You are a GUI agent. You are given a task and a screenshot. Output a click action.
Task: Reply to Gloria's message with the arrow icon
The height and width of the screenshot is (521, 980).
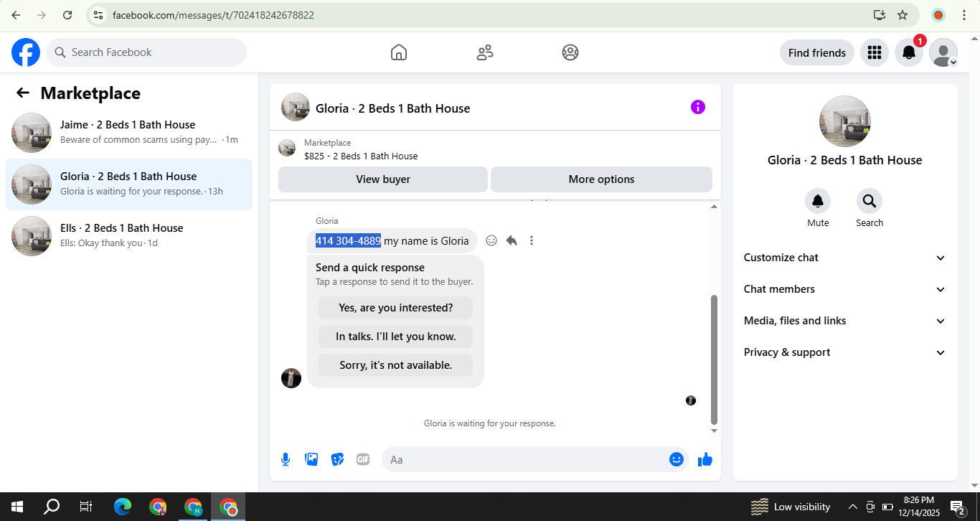(x=512, y=240)
